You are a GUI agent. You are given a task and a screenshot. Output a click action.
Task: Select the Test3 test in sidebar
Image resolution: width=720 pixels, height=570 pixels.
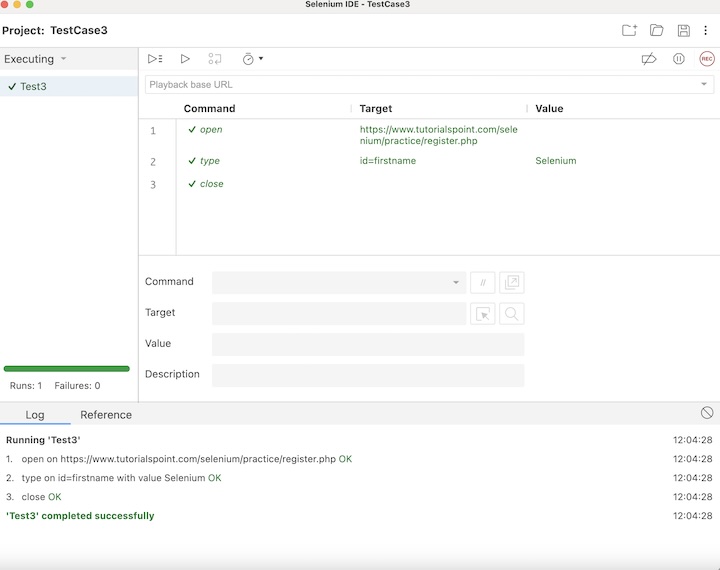(x=69, y=86)
